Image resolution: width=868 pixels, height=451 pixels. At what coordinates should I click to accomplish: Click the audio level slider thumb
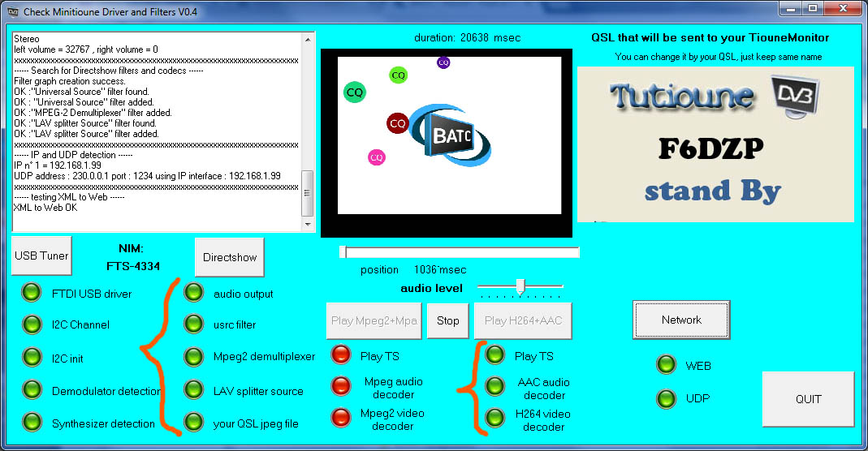point(520,286)
